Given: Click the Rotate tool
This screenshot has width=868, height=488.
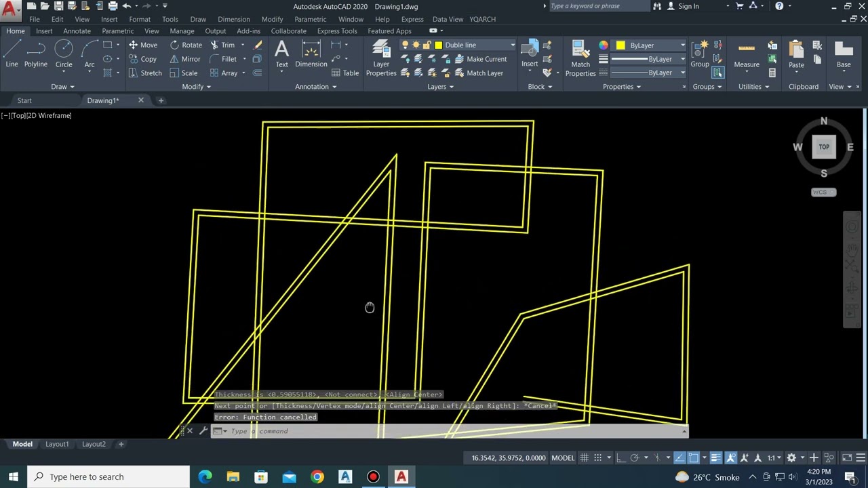Looking at the screenshot, I should click(186, 45).
